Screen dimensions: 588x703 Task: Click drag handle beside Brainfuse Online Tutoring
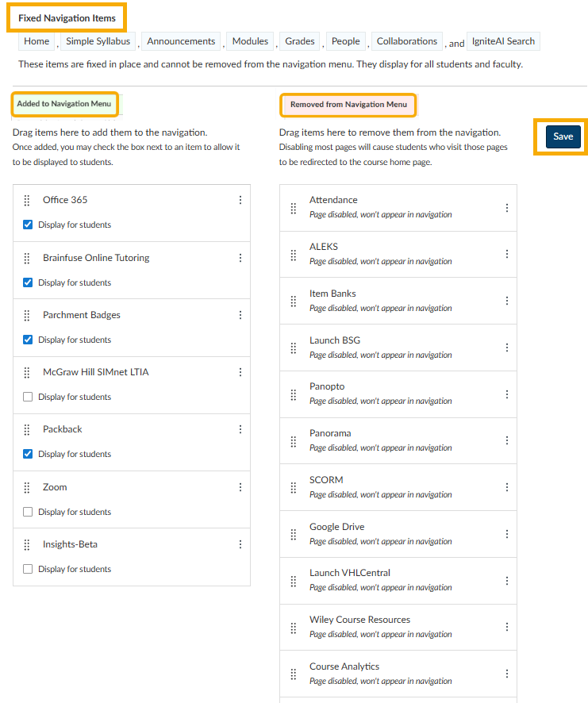click(26, 259)
